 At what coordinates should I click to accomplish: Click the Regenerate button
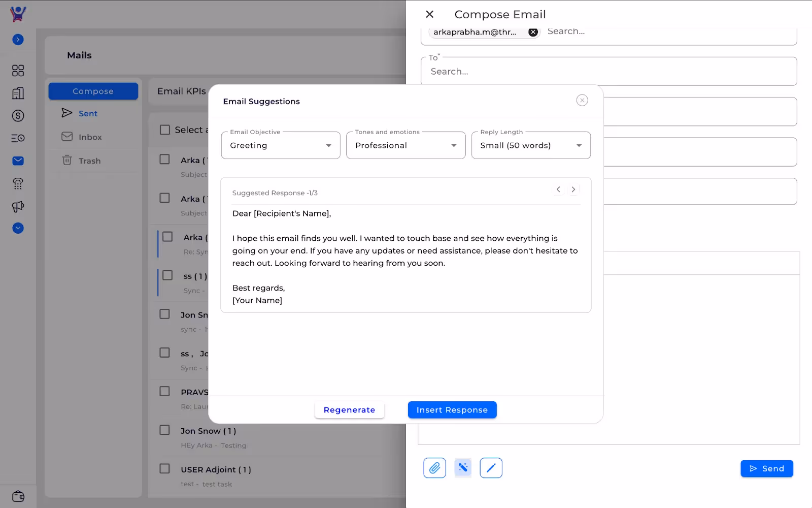coord(349,410)
